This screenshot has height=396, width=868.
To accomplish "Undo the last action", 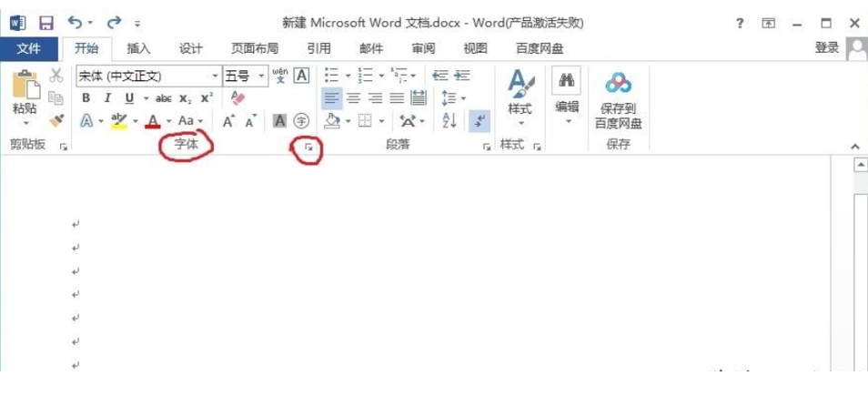I will (75, 22).
